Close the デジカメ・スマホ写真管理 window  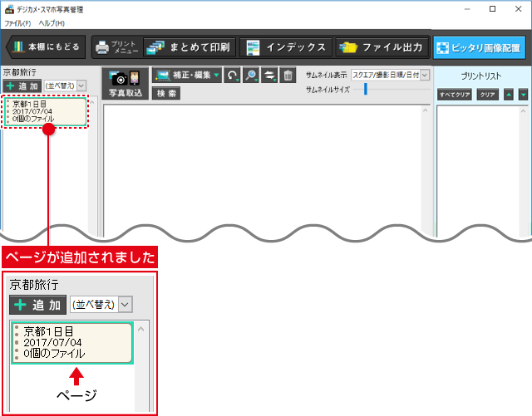(x=518, y=9)
